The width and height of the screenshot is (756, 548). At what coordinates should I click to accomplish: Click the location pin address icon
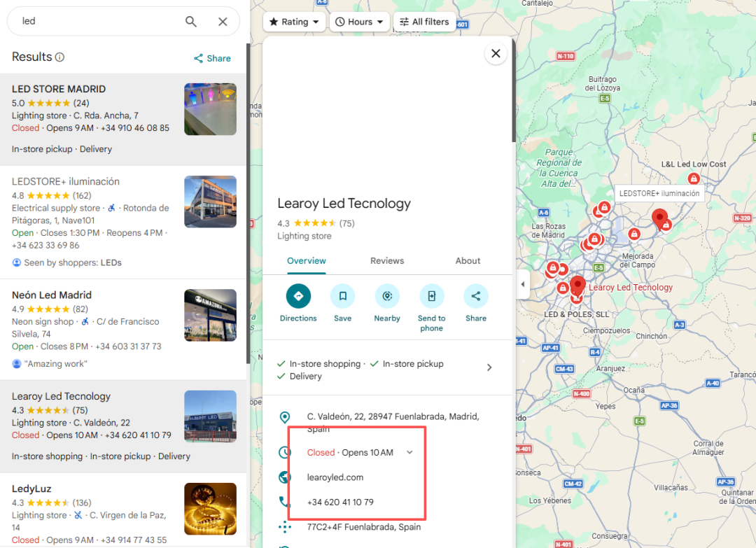pos(285,417)
